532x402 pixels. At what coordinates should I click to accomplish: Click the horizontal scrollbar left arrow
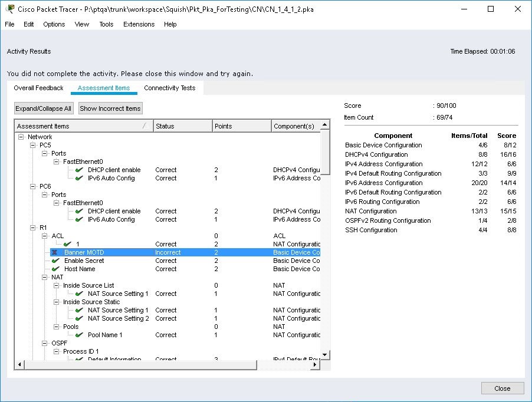coord(19,364)
